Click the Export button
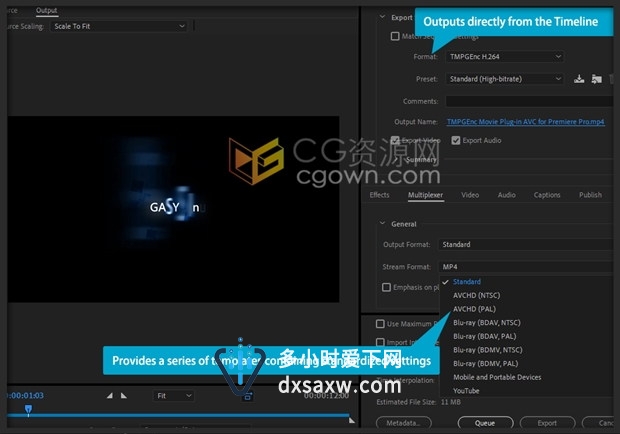620x434 pixels. 547,423
